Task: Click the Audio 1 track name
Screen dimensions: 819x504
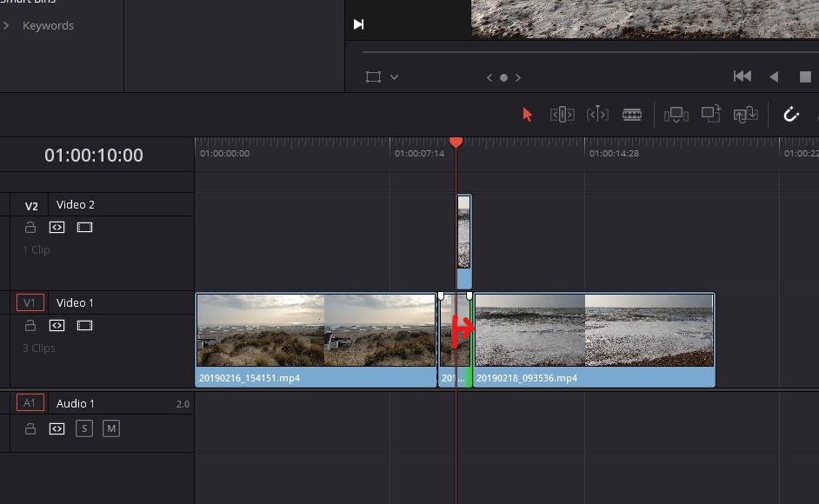Action: pyautogui.click(x=76, y=404)
